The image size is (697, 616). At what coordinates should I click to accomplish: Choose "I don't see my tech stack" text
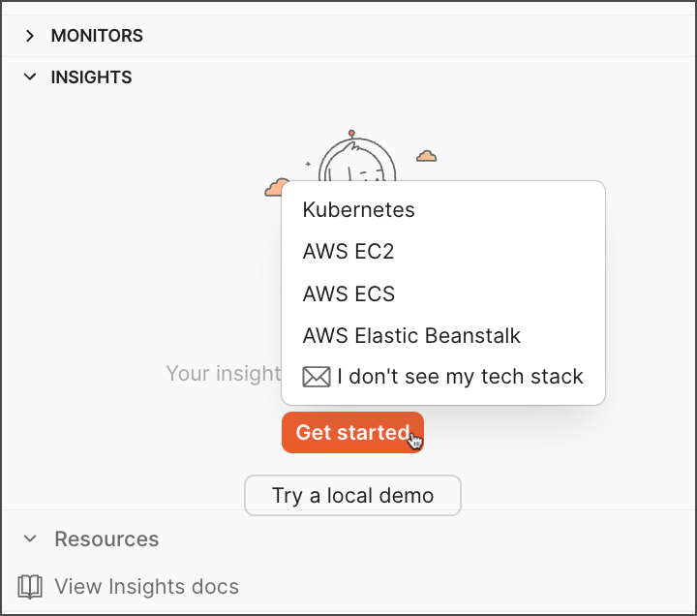point(460,377)
